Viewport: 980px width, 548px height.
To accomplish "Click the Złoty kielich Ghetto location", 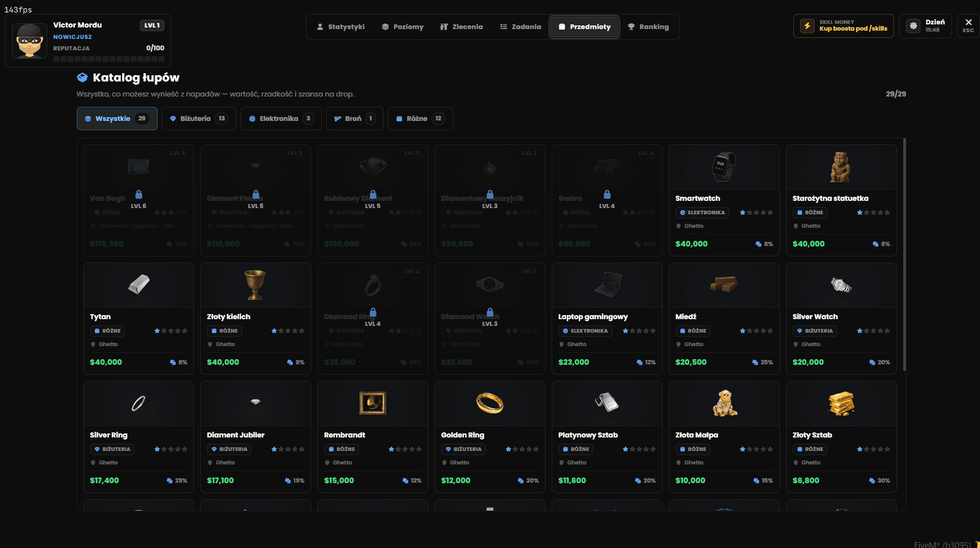I will click(221, 345).
